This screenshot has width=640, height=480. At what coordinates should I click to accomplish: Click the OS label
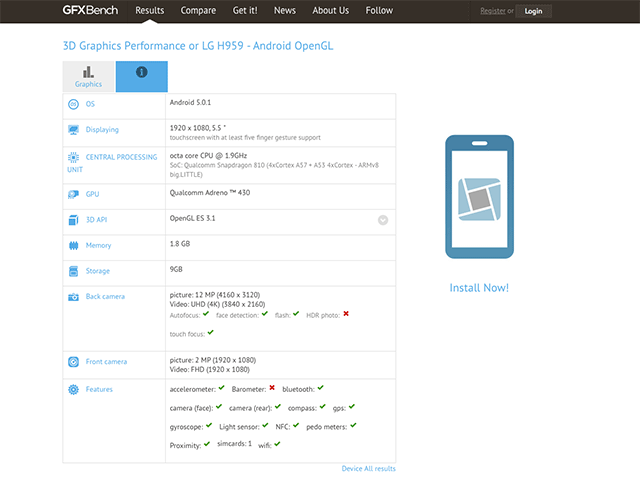90,104
